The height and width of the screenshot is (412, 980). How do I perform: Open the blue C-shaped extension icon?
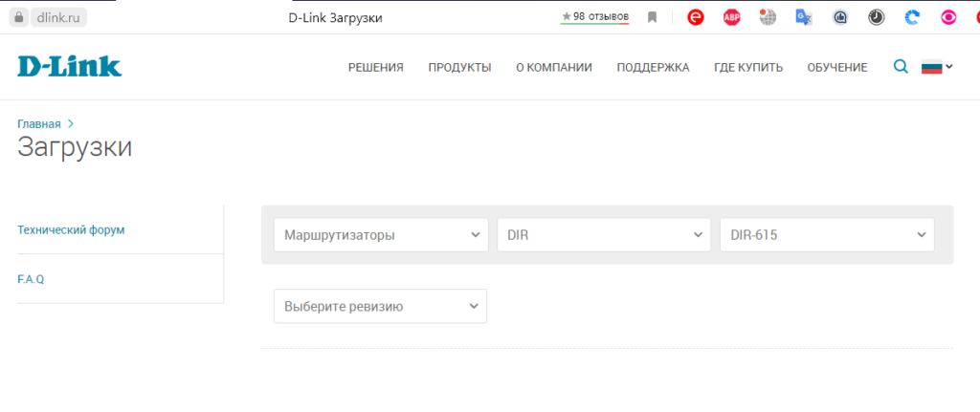coord(912,17)
